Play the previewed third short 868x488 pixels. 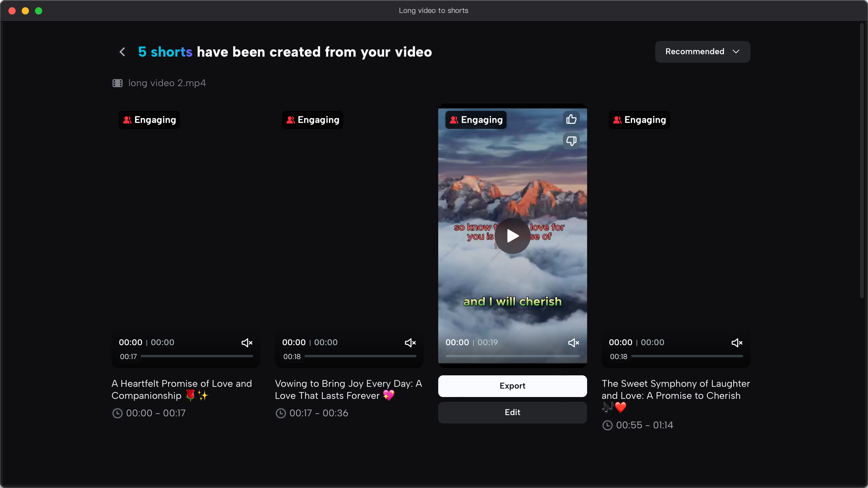(x=512, y=236)
